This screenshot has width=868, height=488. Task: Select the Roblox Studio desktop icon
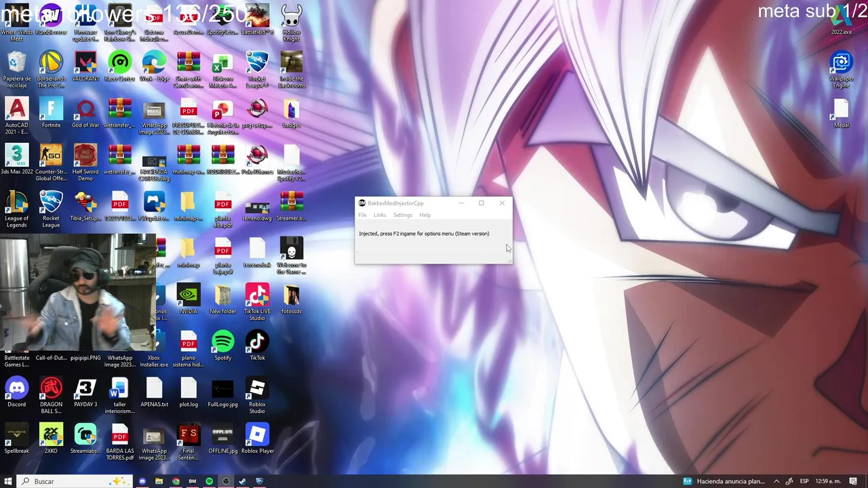[257, 395]
